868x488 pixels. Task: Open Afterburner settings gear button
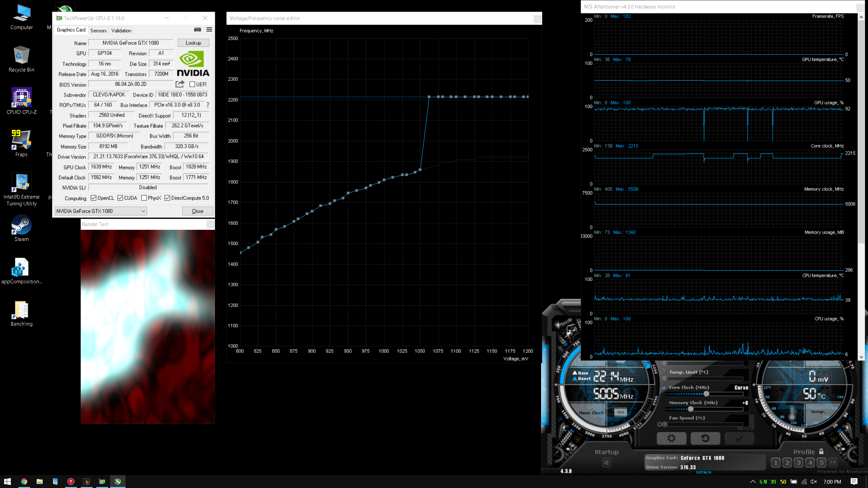point(671,438)
